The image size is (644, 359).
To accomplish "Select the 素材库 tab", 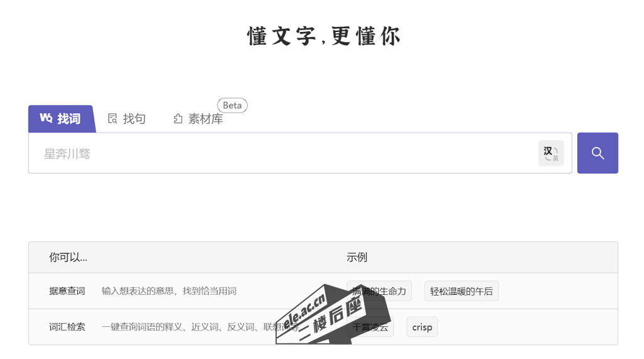I will coord(205,119).
